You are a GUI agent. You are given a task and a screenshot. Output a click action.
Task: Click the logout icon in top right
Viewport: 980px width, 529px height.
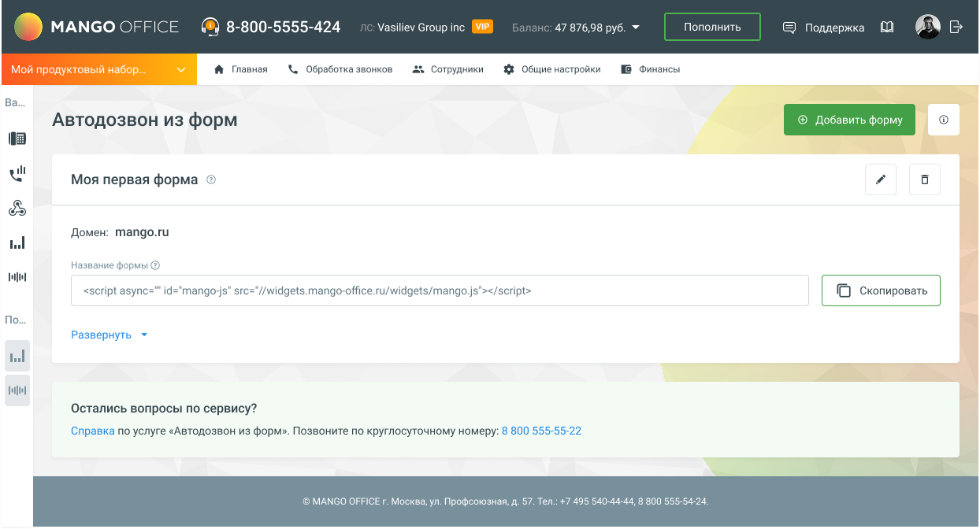[x=956, y=27]
